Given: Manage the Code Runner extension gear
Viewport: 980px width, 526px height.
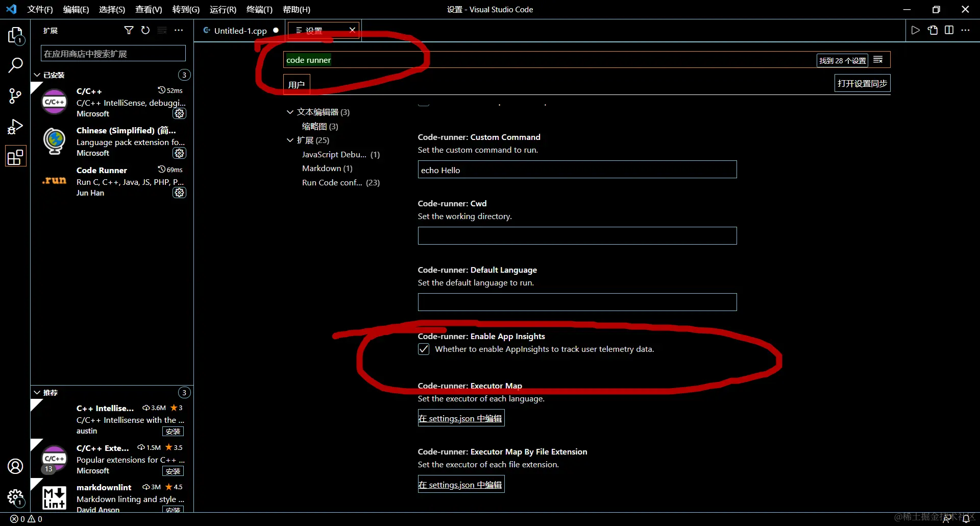Looking at the screenshot, I should coord(179,193).
